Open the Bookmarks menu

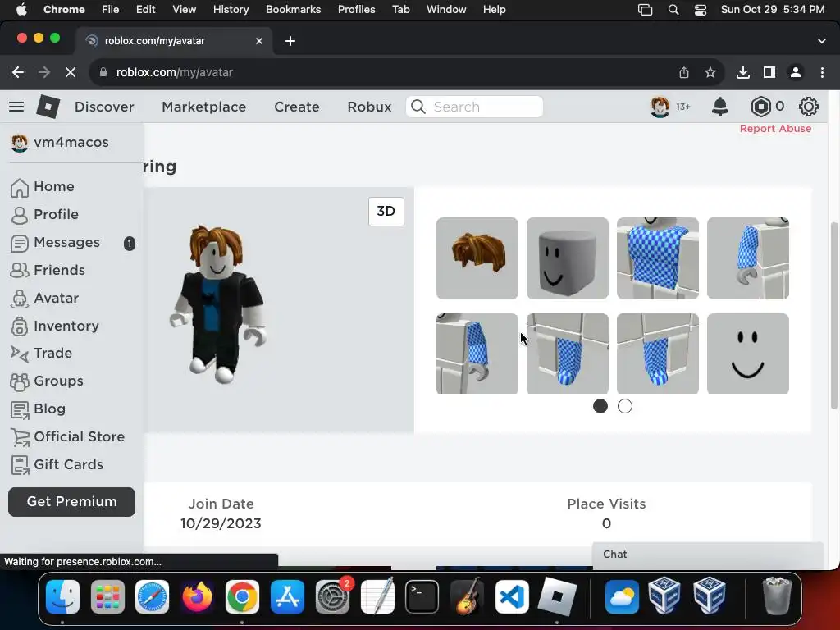pyautogui.click(x=293, y=9)
